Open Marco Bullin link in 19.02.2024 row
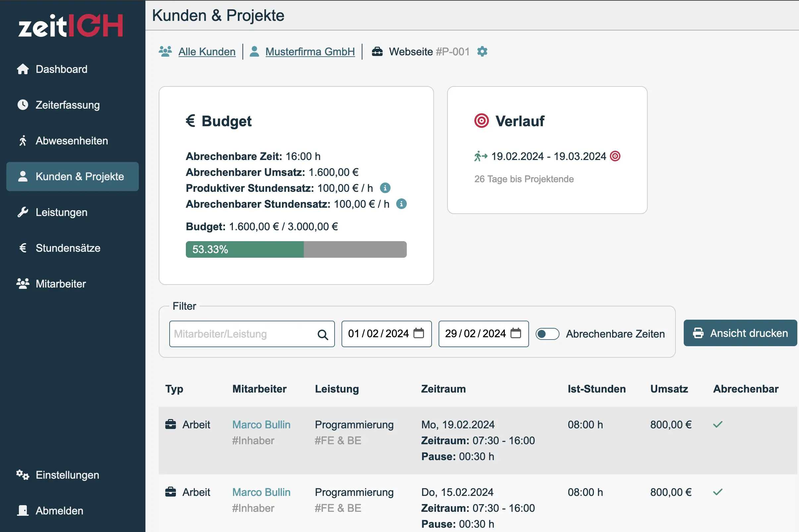799x532 pixels. pos(261,425)
